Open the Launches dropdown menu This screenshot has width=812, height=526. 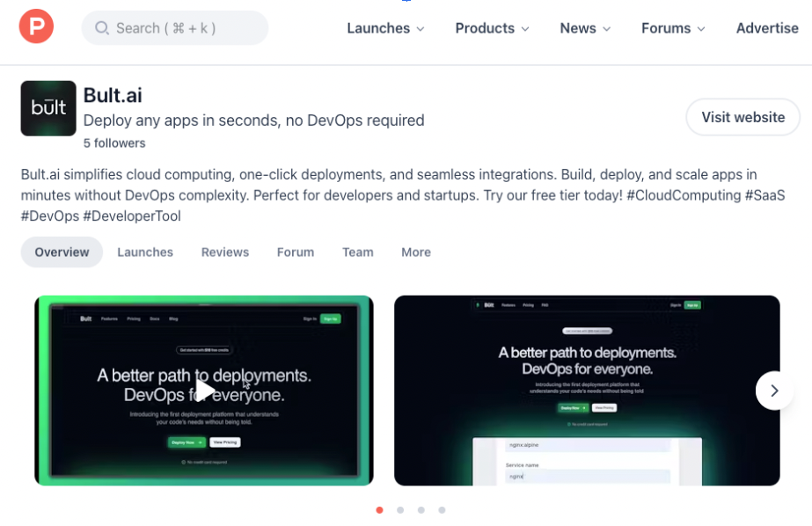point(385,28)
